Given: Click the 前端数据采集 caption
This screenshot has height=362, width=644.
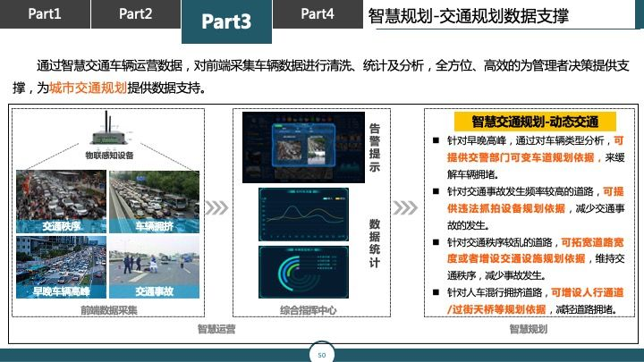Looking at the screenshot, I should pyautogui.click(x=109, y=310).
